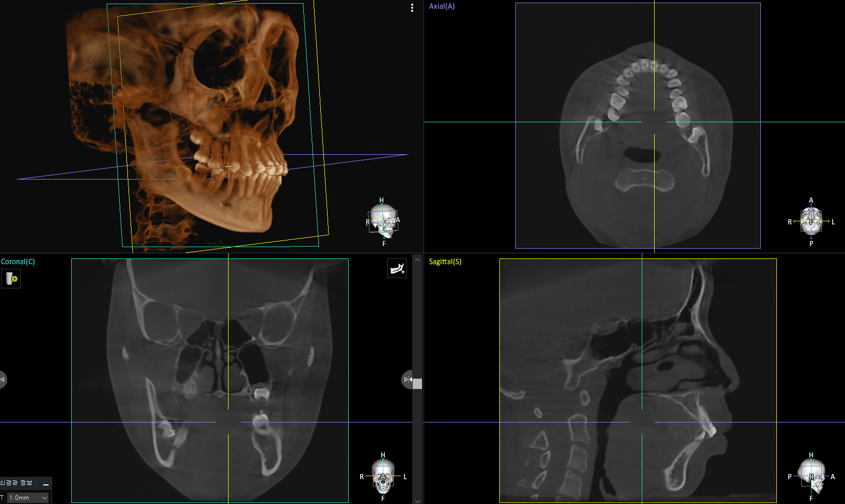Click the add mandible nerve icon
The width and height of the screenshot is (845, 504).
[x=397, y=268]
